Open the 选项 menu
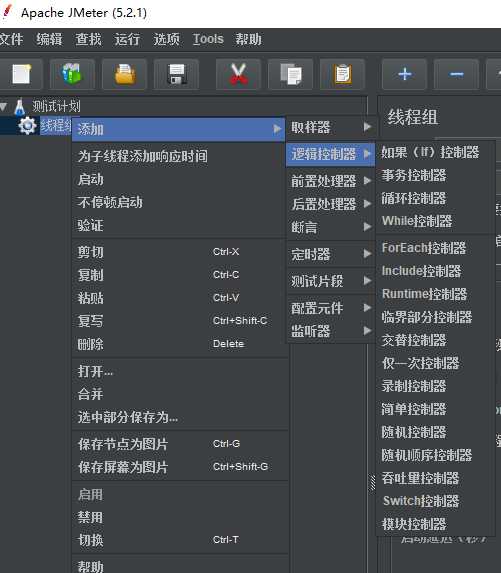 [x=166, y=39]
